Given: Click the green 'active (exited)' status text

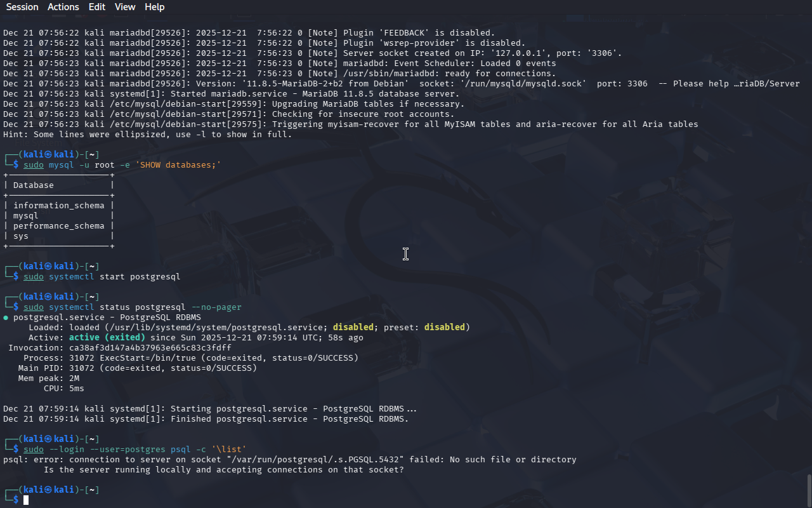Looking at the screenshot, I should [x=107, y=338].
